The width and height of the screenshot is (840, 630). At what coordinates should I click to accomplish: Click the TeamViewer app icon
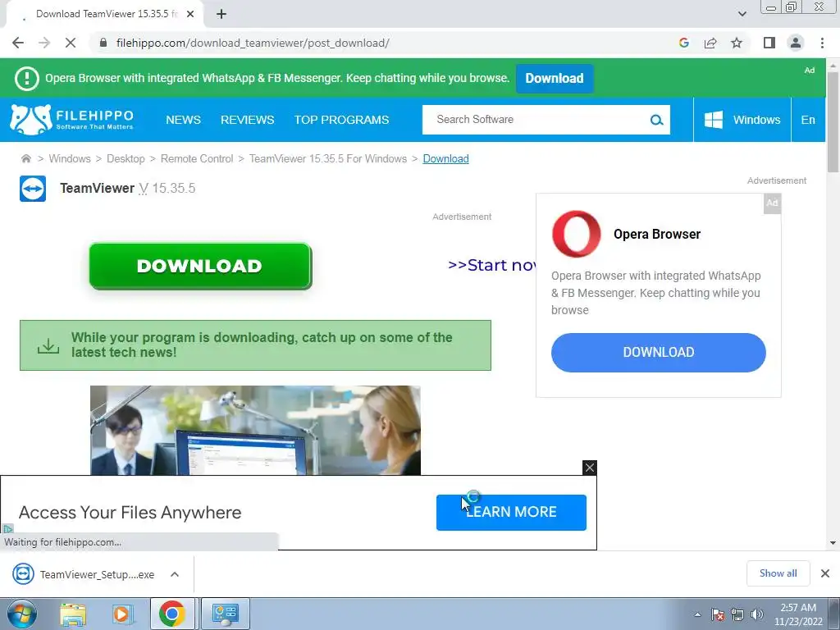click(x=33, y=189)
